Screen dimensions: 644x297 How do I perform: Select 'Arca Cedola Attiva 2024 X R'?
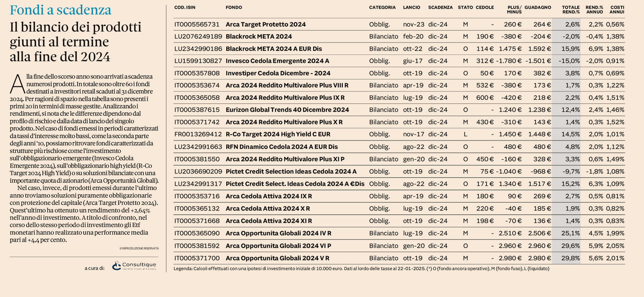268,209
